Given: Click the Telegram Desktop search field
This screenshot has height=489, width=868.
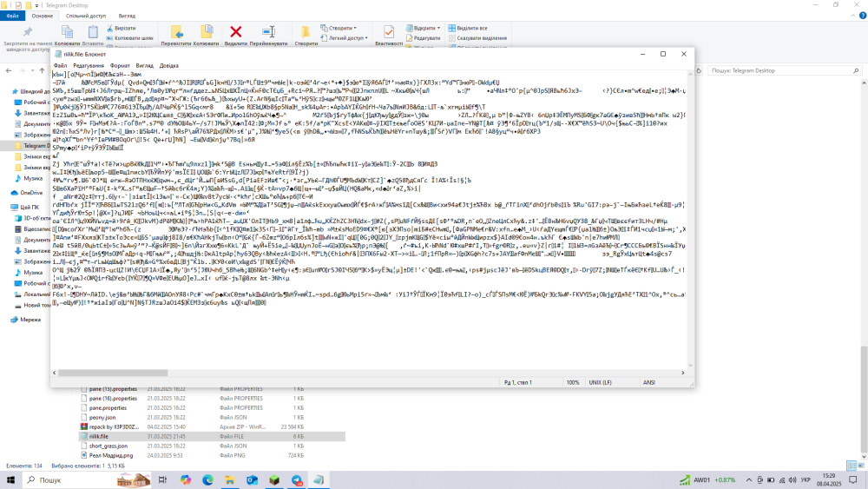Looking at the screenshot, I should tap(785, 70).
